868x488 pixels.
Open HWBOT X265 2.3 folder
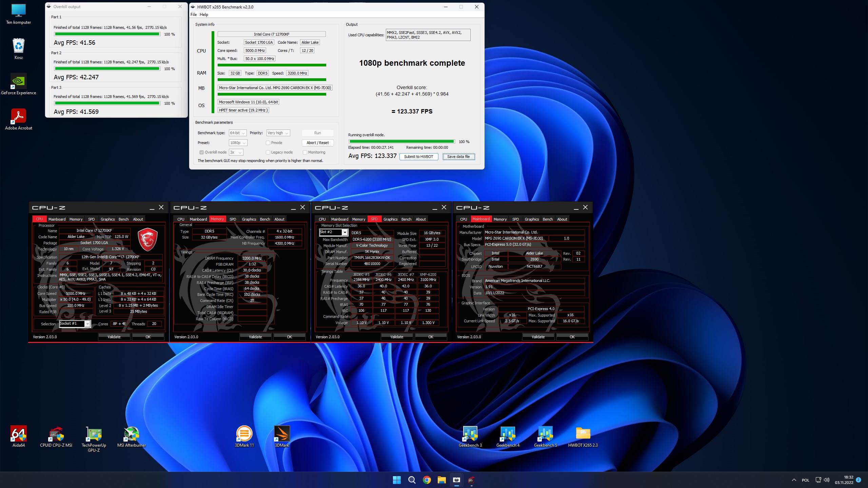pyautogui.click(x=583, y=436)
